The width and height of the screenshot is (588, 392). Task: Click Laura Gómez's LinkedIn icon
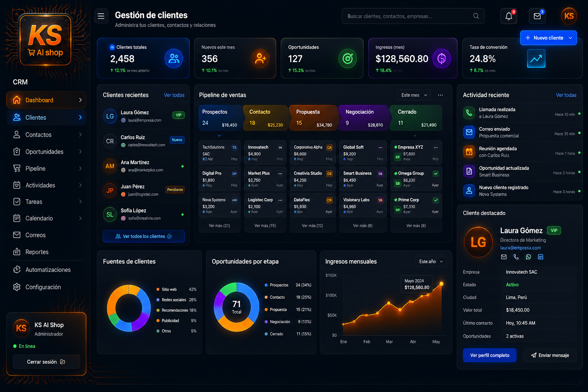pos(541,257)
